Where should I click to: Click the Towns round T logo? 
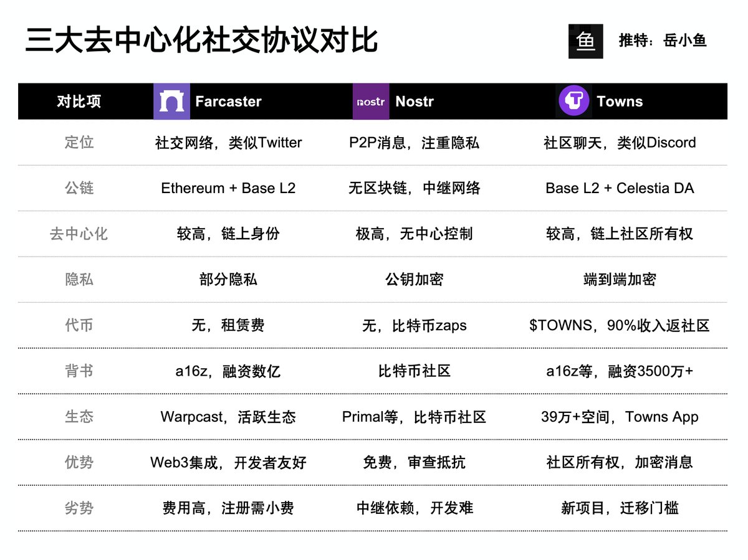573,101
